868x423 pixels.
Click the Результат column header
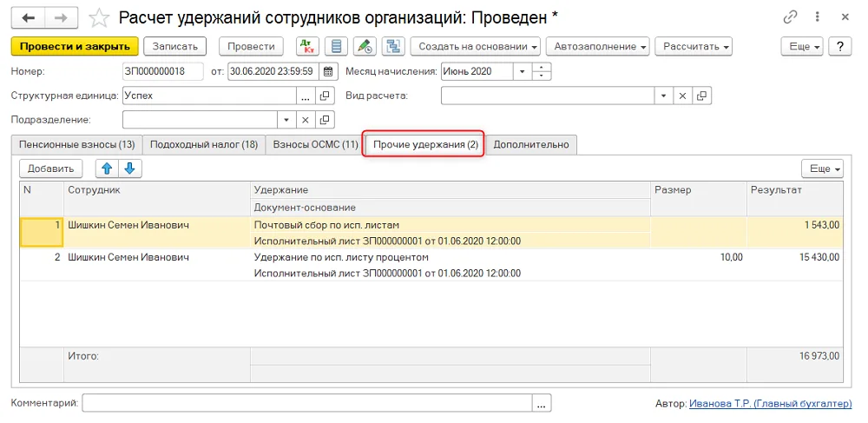pyautogui.click(x=795, y=198)
